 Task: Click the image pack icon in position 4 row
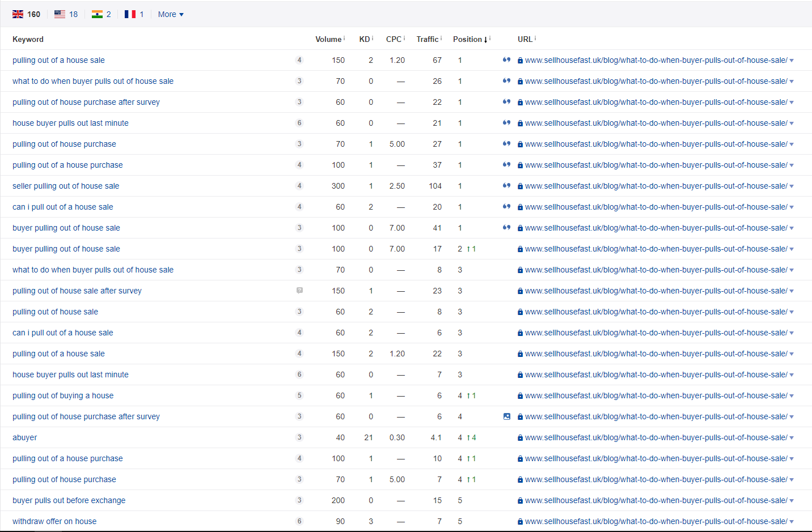coord(506,416)
